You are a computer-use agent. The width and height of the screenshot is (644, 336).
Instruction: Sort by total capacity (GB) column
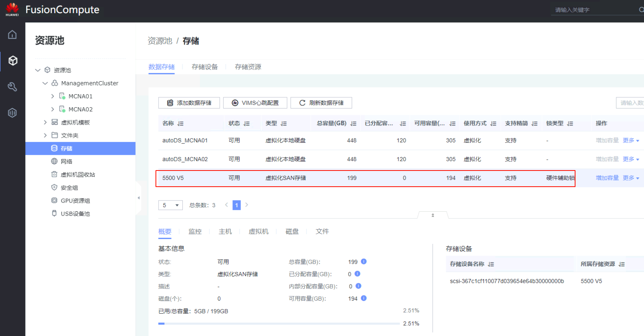353,124
